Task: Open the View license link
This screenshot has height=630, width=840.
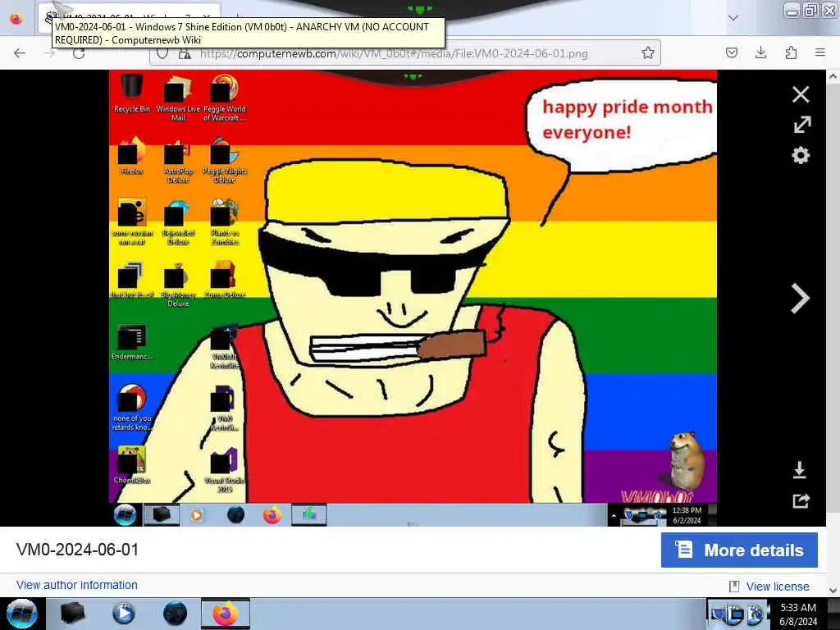Action: point(778,587)
